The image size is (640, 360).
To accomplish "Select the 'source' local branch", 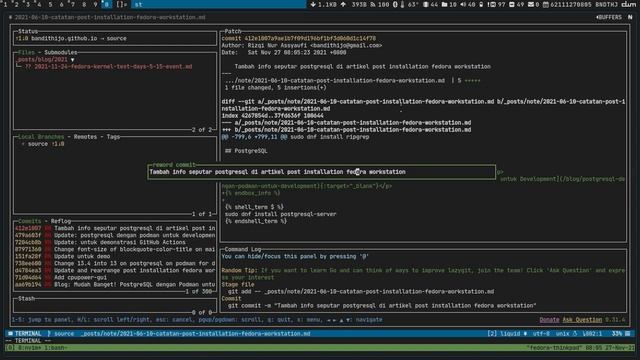I will (38, 144).
